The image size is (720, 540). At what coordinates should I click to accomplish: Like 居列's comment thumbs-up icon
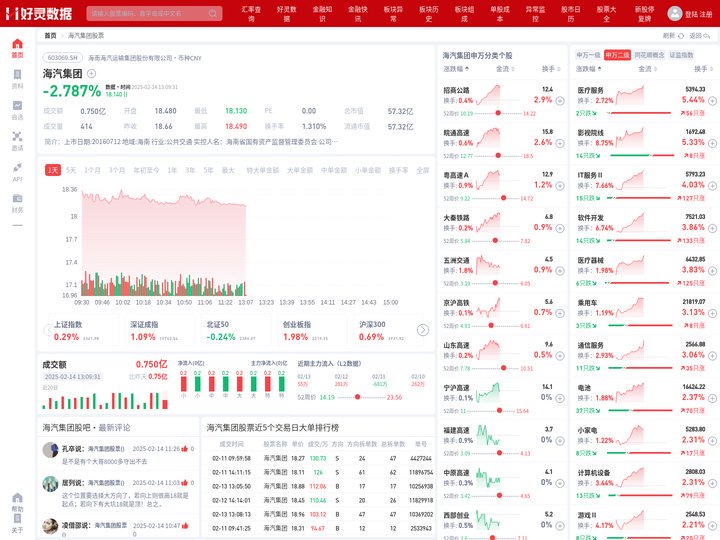185,483
